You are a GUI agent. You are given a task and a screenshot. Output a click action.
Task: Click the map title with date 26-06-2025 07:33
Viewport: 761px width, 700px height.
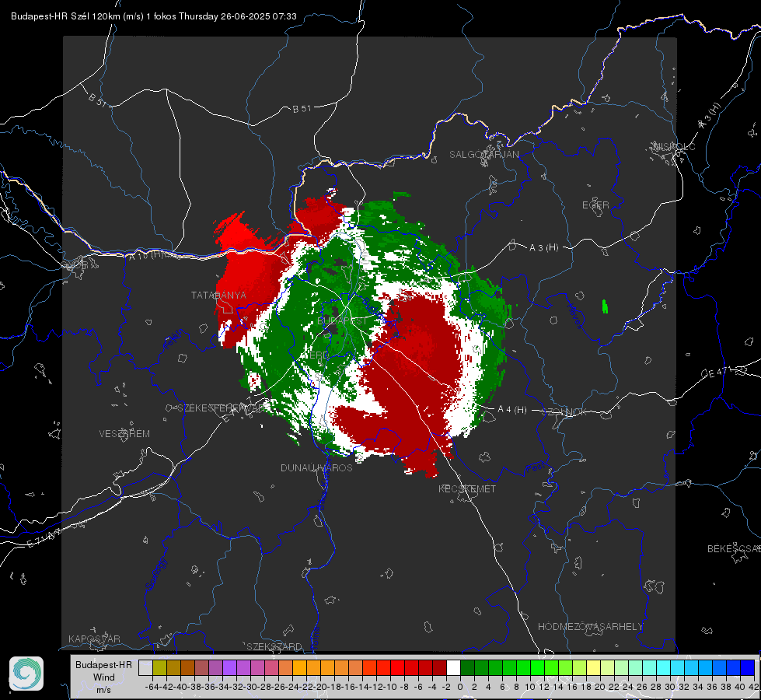(153, 16)
